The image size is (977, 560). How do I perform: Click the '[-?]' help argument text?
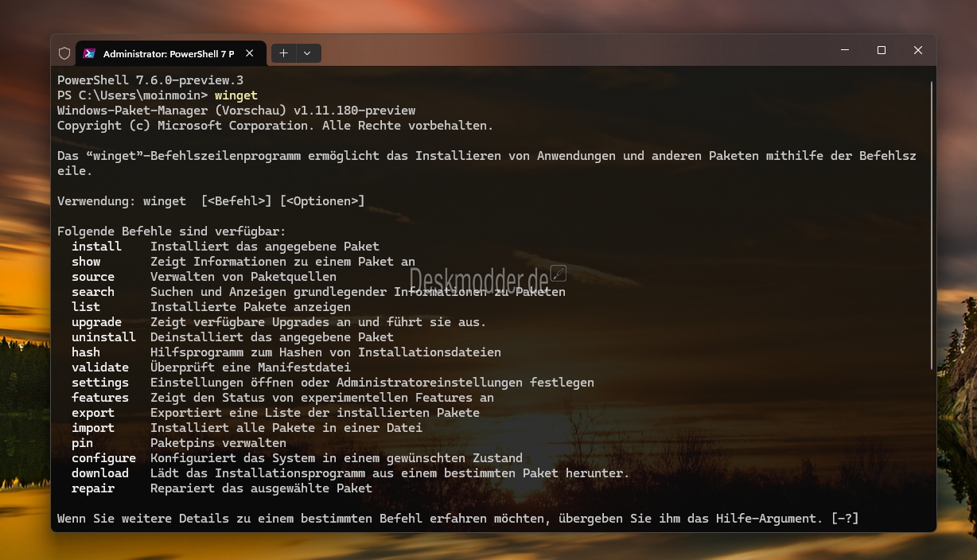tap(845, 519)
